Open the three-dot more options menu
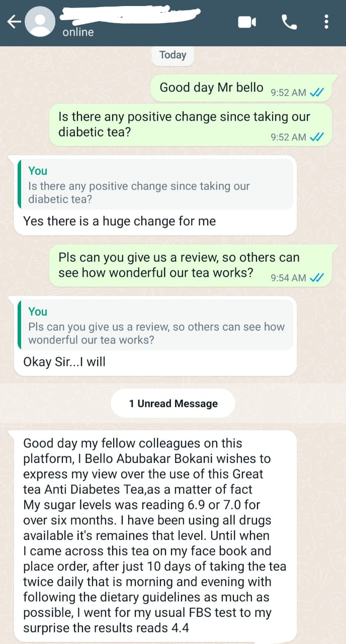Image resolution: width=346 pixels, height=644 pixels. click(x=326, y=22)
